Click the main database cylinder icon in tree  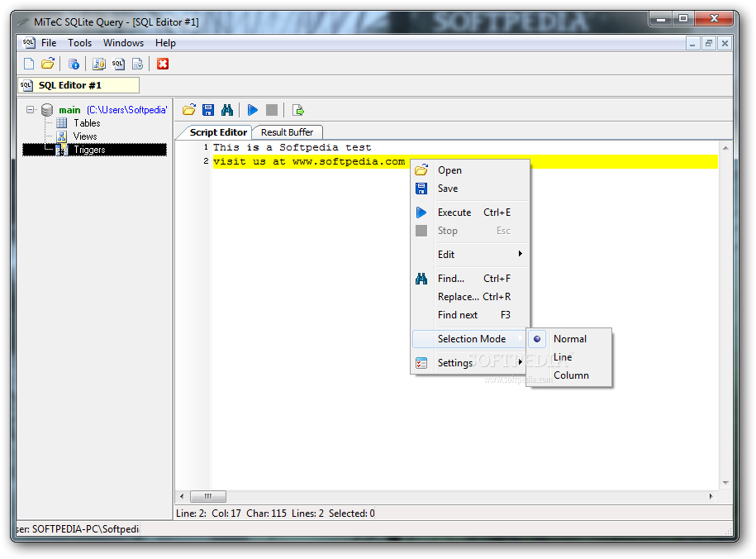(x=47, y=110)
